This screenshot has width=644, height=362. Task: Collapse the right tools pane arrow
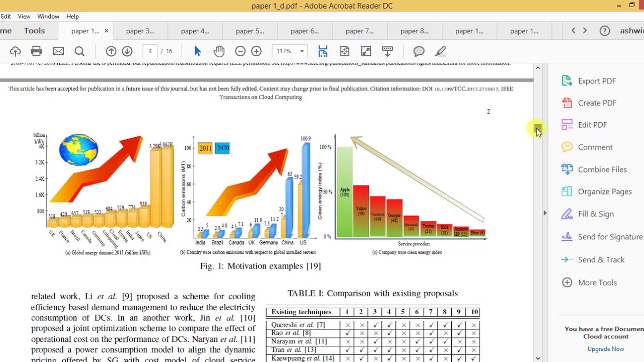click(x=545, y=213)
